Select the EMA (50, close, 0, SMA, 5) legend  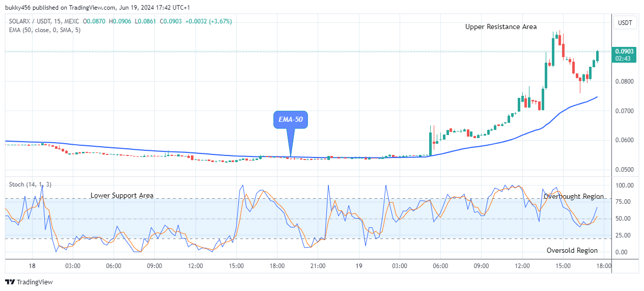(45, 30)
